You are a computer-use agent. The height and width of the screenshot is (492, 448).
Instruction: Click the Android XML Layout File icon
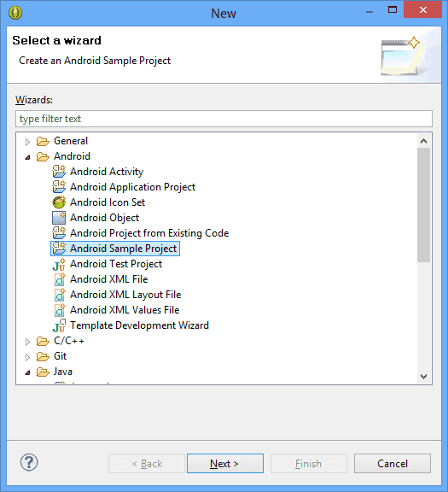[59, 295]
